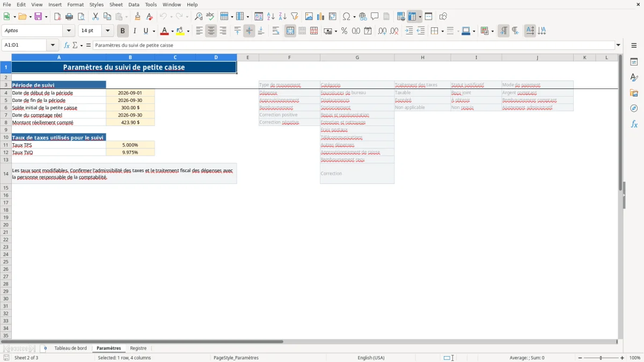Open the sidebar Gallery panel
Viewport: 644px width, 362px height.
pos(634,93)
